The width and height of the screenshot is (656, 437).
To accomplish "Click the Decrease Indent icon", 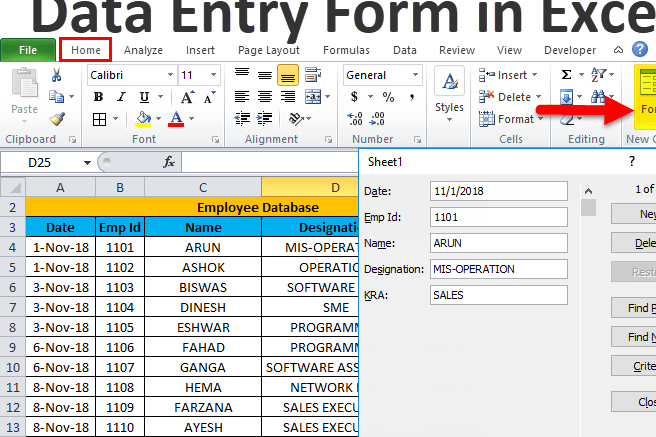I will point(242,119).
